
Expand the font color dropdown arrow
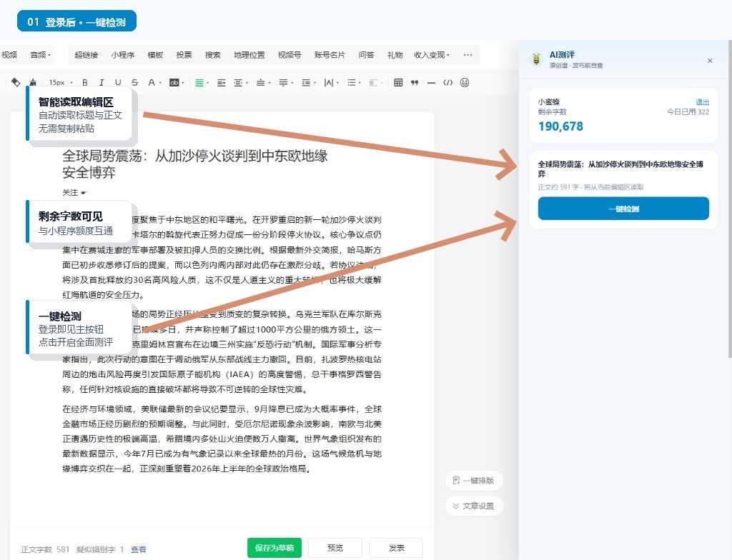click(160, 83)
